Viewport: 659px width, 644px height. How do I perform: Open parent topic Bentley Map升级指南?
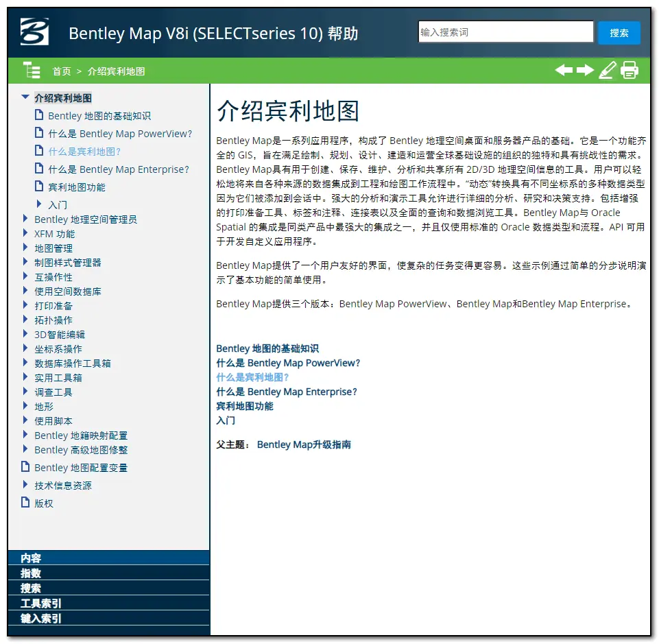point(304,444)
